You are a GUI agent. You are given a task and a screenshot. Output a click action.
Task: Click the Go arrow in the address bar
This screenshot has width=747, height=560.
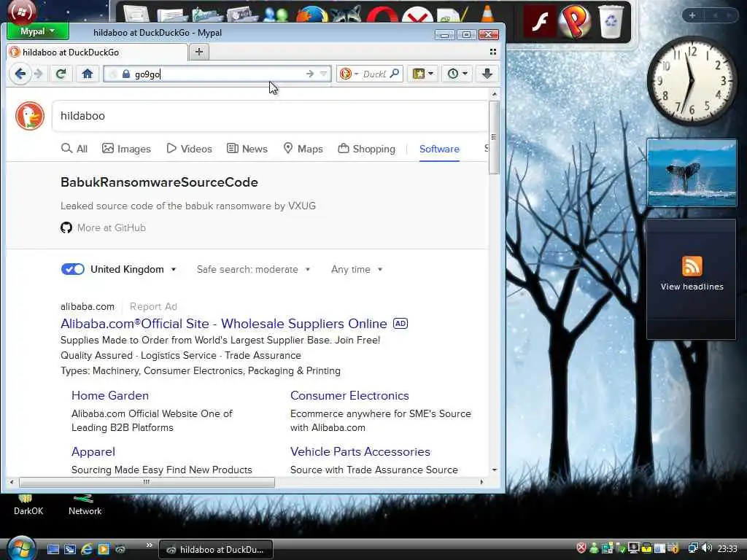[309, 74]
